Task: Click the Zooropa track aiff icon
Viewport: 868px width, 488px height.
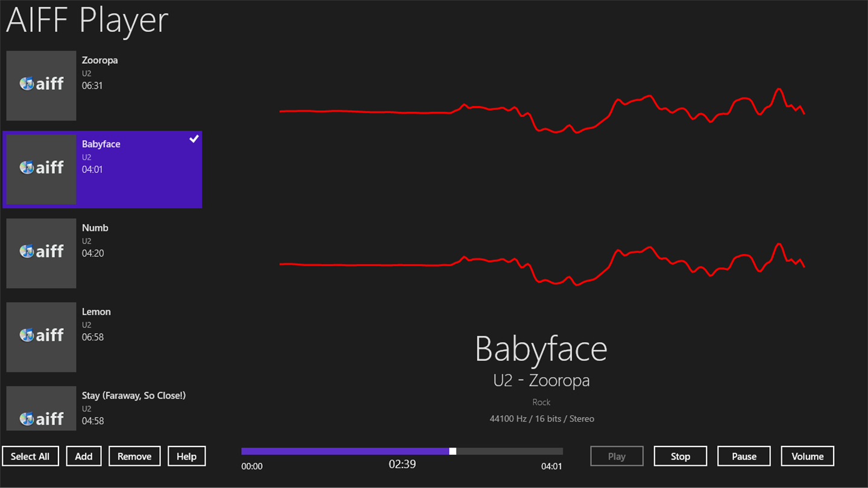Action: point(41,86)
